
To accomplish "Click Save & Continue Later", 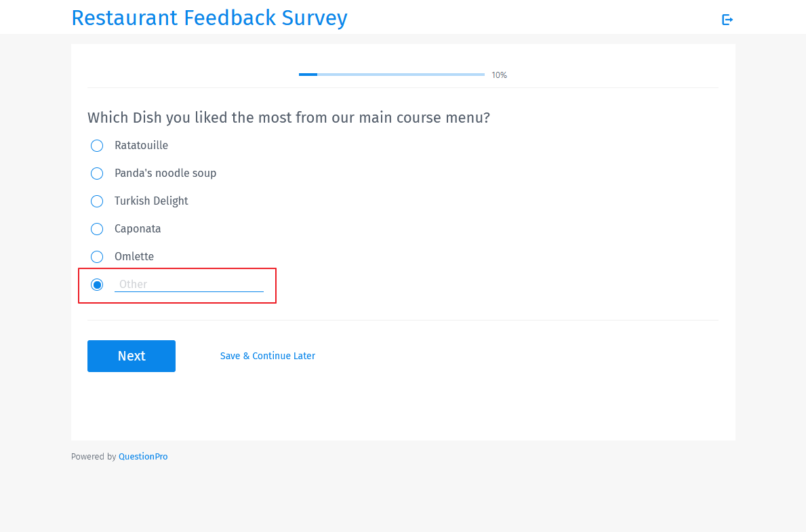I will pyautogui.click(x=267, y=356).
